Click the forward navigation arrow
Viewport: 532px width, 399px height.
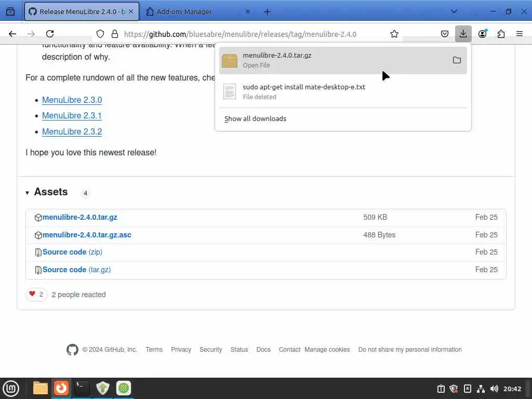click(x=31, y=34)
